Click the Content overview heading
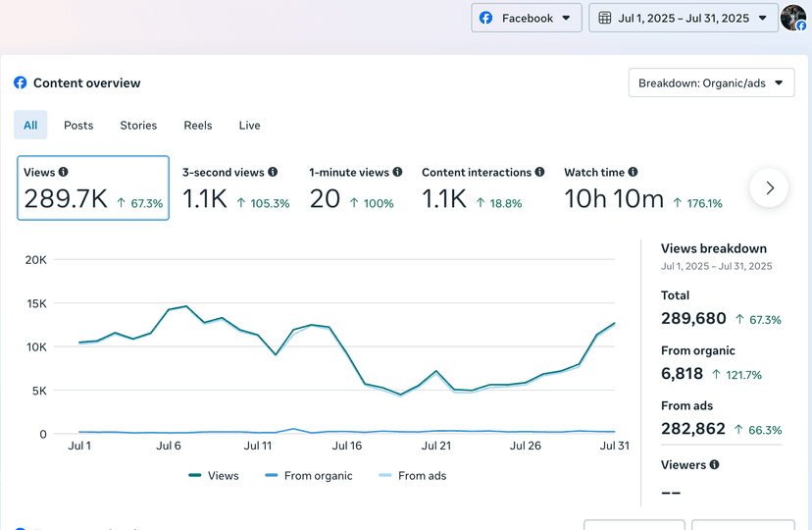 pos(86,82)
